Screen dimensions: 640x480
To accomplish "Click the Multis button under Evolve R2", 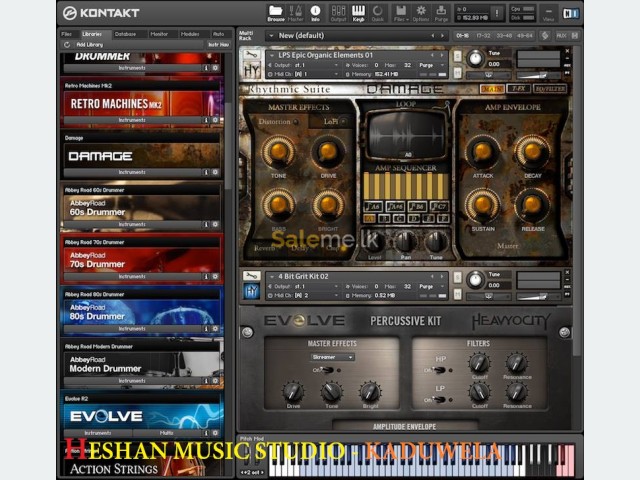I will 167,433.
